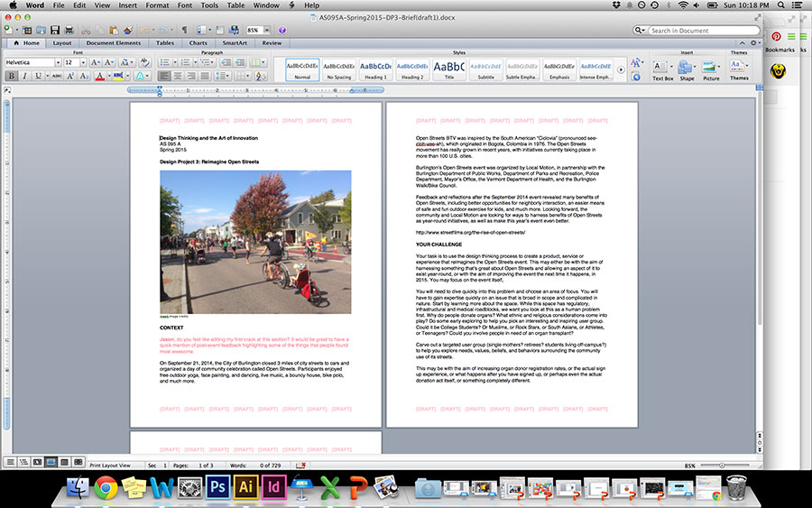Viewport: 812px width, 508px height.
Task: Increase indent in Paragraph group
Action: pos(240,62)
